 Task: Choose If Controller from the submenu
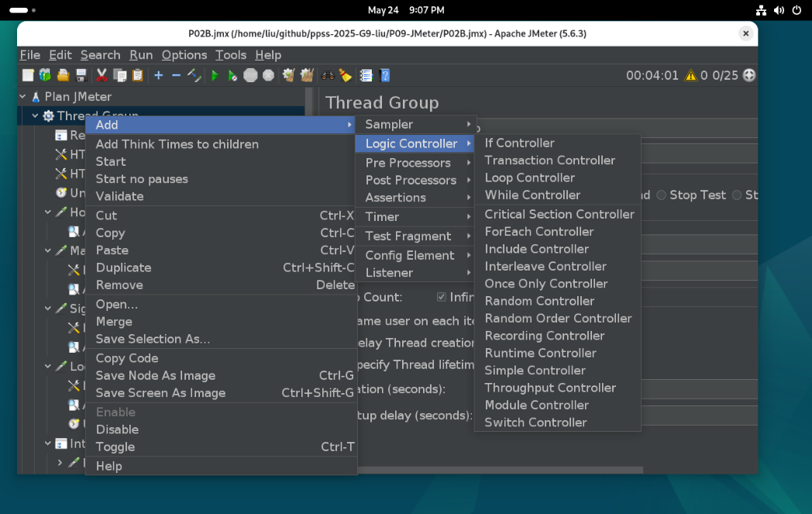pyautogui.click(x=558, y=143)
